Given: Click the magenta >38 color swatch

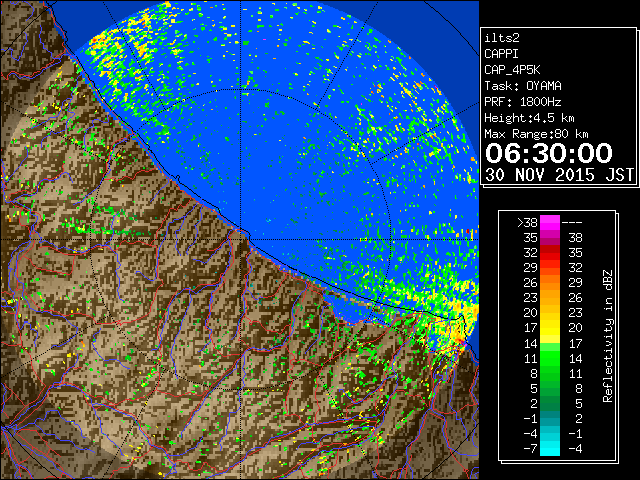Looking at the screenshot, I should (550, 222).
